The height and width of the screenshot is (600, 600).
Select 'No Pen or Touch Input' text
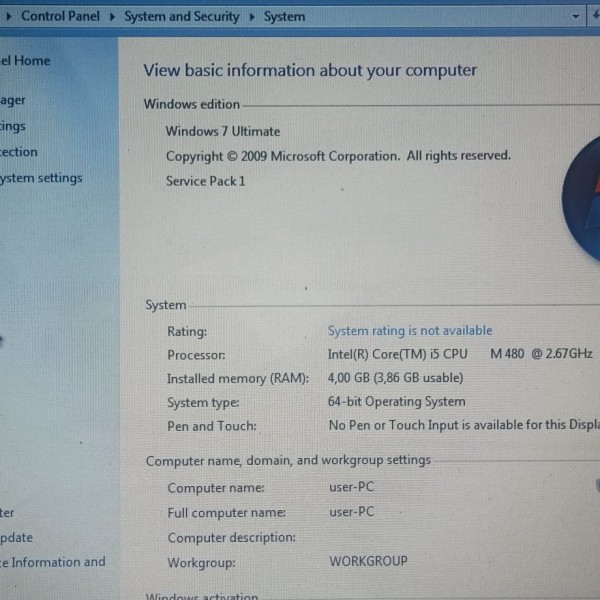coord(393,425)
